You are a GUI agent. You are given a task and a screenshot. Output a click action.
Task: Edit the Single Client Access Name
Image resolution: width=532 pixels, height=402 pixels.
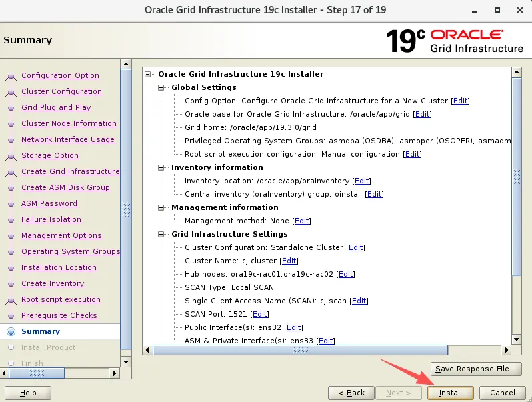359,301
